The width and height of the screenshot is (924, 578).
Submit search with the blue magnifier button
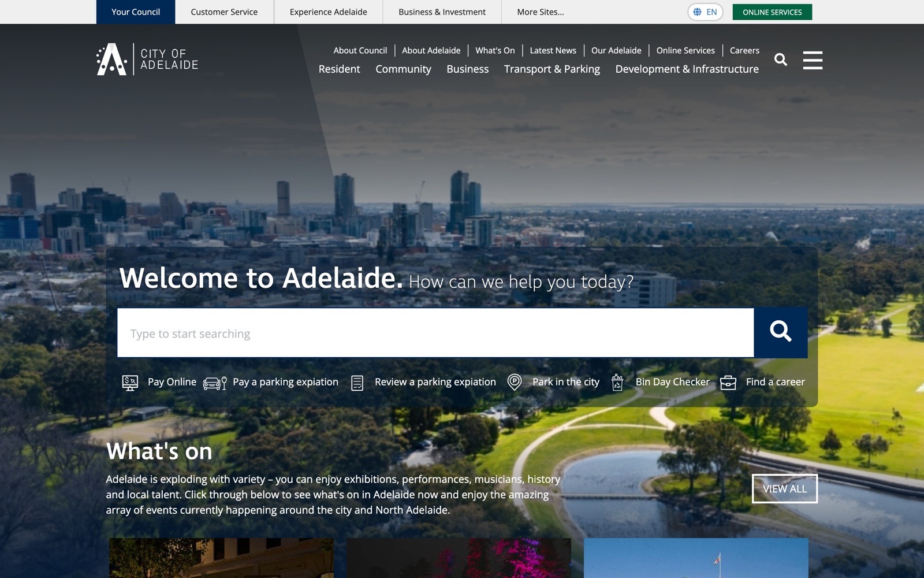(x=781, y=332)
